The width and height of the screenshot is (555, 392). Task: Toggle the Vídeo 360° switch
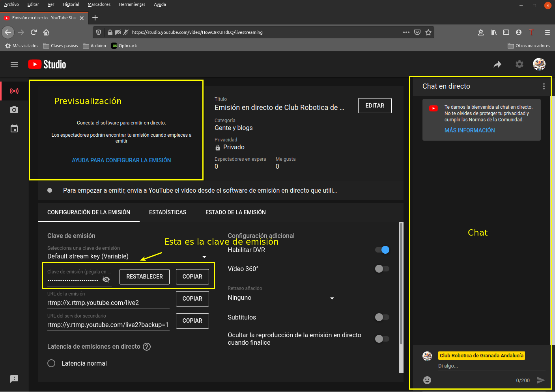[382, 269]
